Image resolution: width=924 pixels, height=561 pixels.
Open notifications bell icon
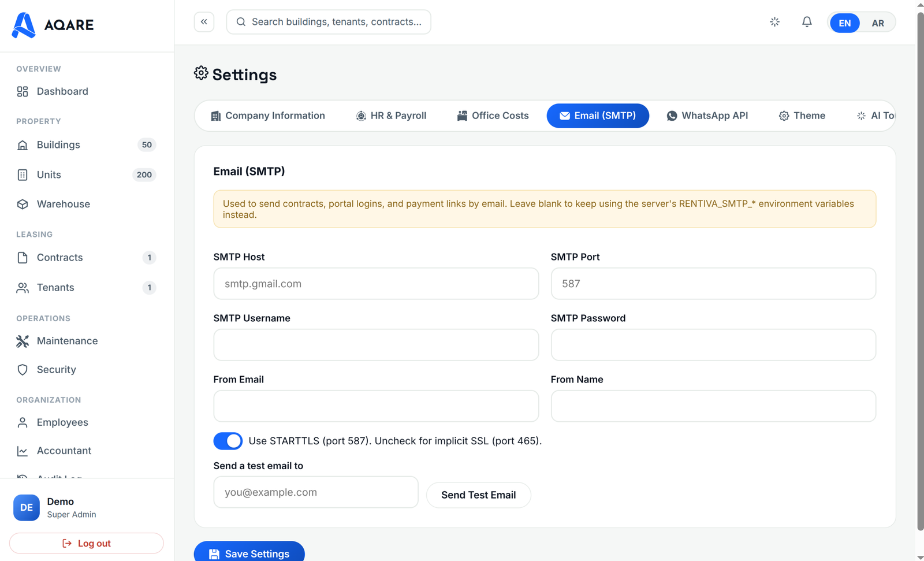pyautogui.click(x=807, y=22)
